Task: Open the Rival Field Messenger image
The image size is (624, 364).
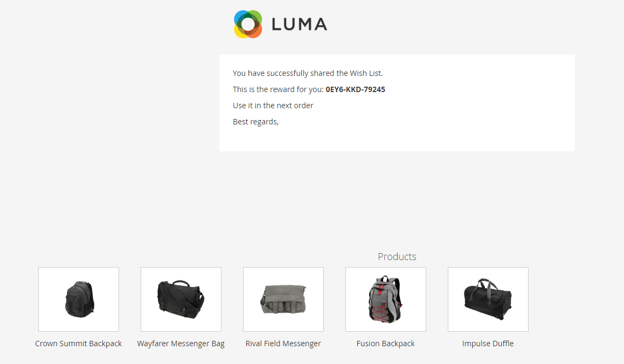Action: (283, 299)
